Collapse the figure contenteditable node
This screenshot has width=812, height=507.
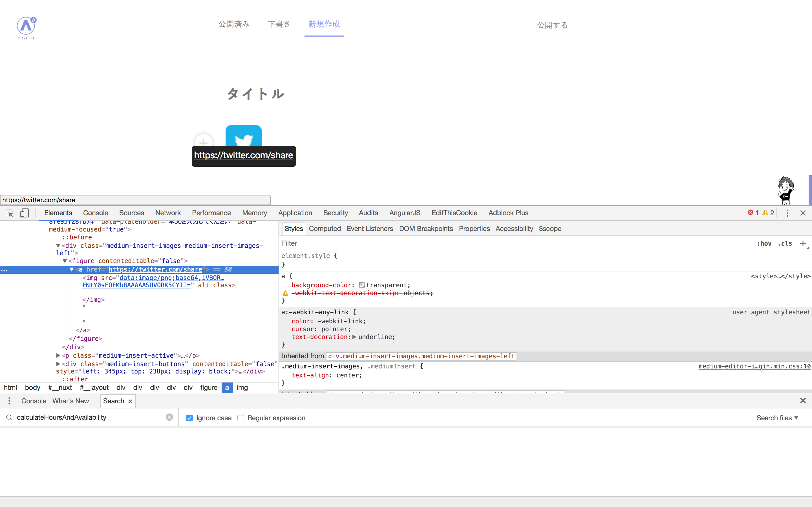[x=65, y=261]
